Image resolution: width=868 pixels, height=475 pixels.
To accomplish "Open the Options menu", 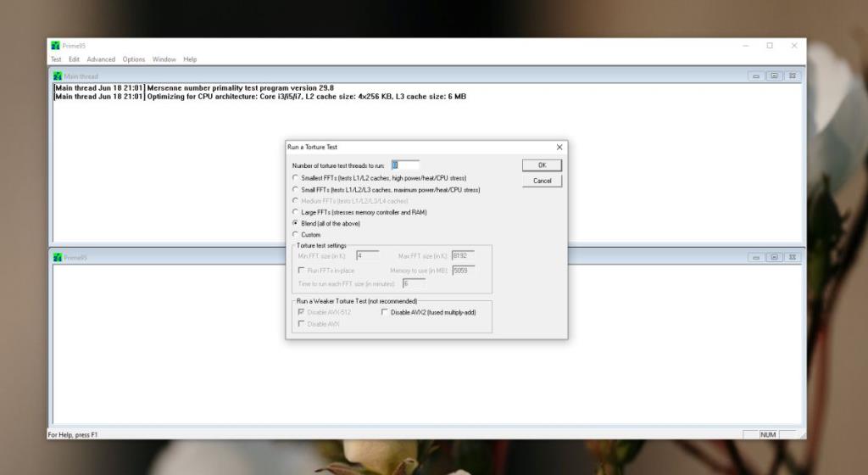I will click(x=134, y=59).
